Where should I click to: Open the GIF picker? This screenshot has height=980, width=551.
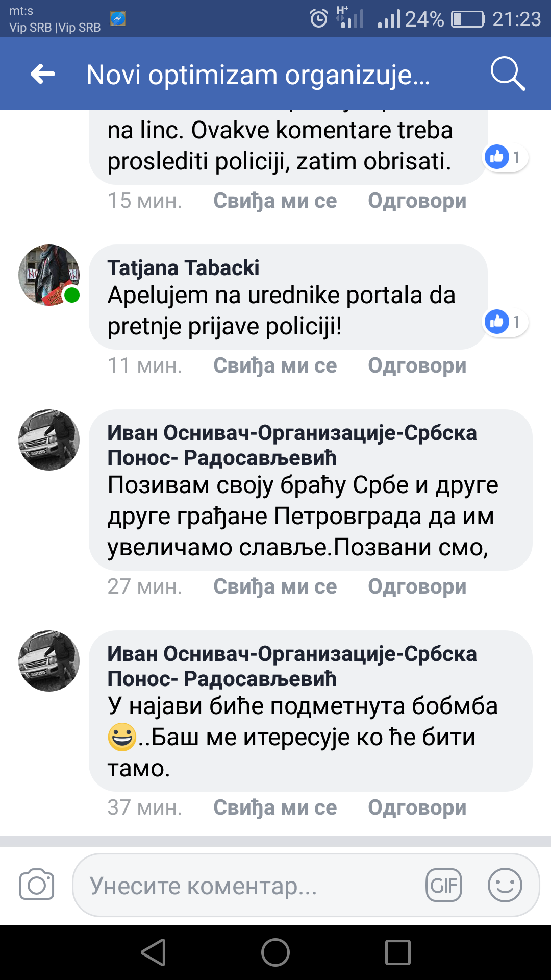[x=443, y=885]
